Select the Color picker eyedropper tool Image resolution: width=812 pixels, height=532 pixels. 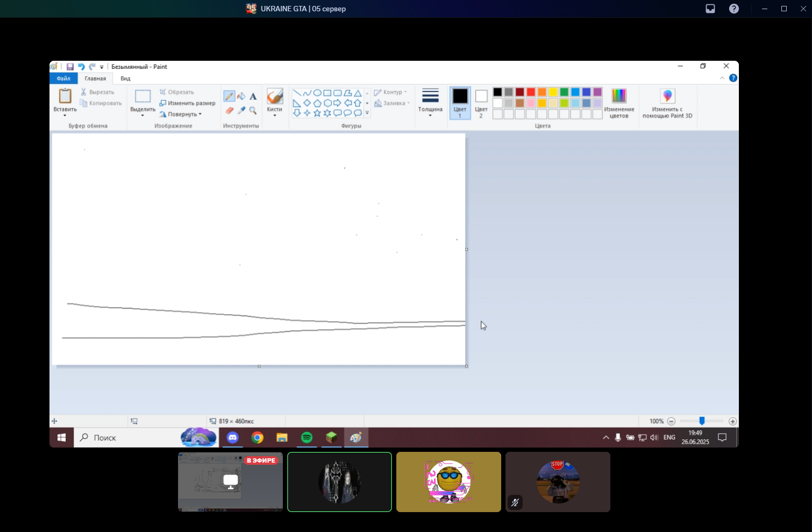pos(241,110)
